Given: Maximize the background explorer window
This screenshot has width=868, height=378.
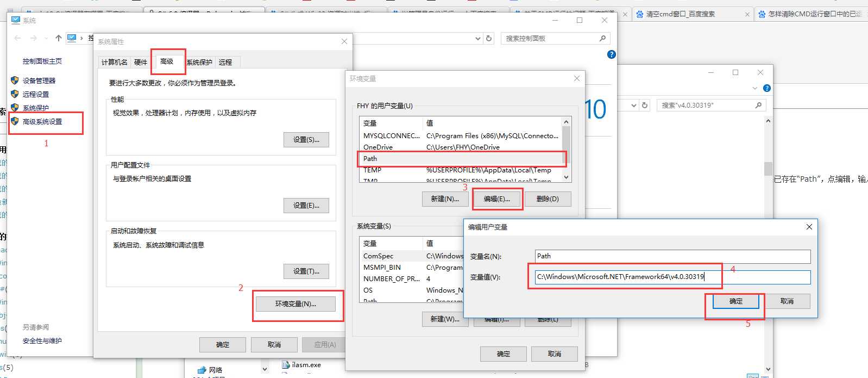Looking at the screenshot, I should [735, 72].
